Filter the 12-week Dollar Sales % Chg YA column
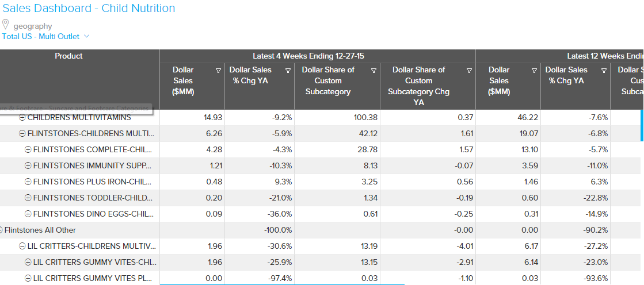The height and width of the screenshot is (285, 644). pyautogui.click(x=604, y=71)
